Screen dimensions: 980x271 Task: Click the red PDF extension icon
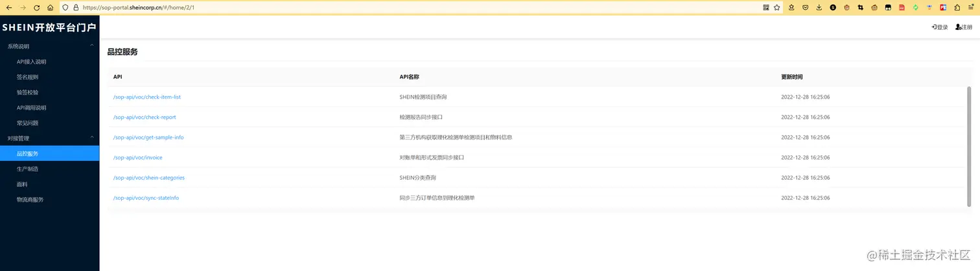pyautogui.click(x=902, y=8)
